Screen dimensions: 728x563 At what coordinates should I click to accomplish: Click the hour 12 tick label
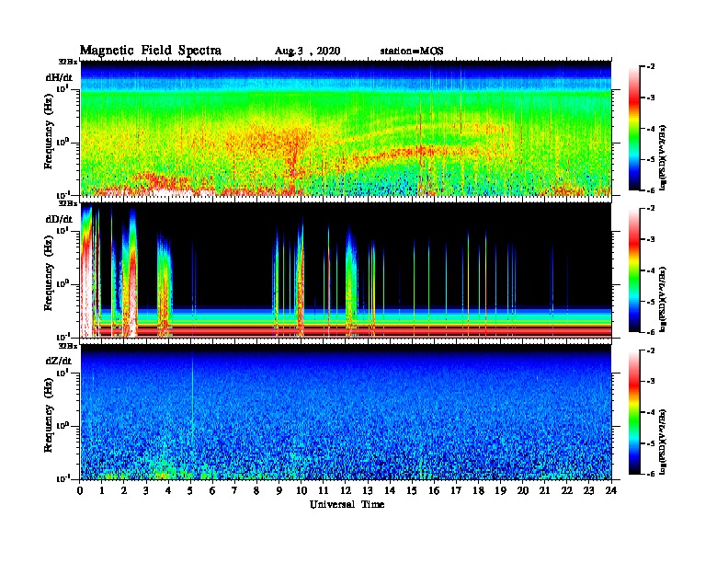(346, 490)
